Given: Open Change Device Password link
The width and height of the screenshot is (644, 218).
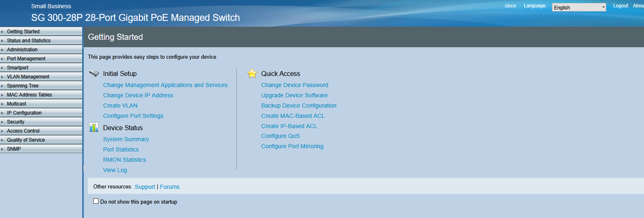Looking at the screenshot, I should pos(294,85).
